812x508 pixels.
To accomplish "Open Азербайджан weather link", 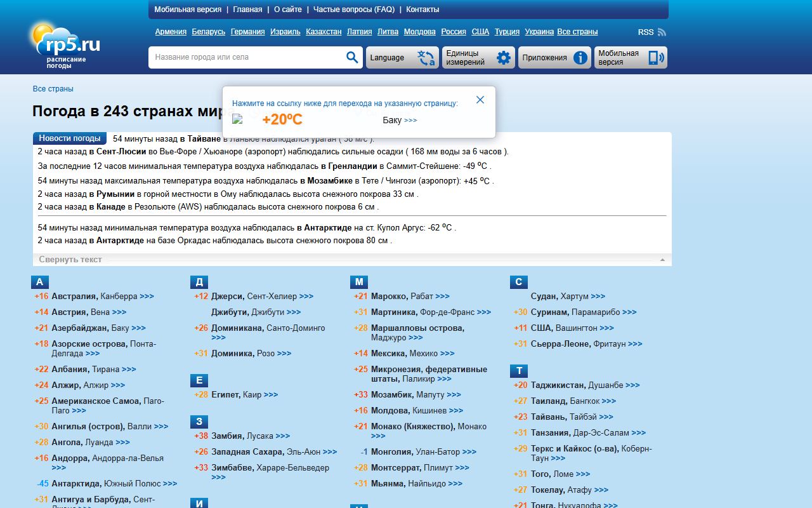I will (80, 328).
